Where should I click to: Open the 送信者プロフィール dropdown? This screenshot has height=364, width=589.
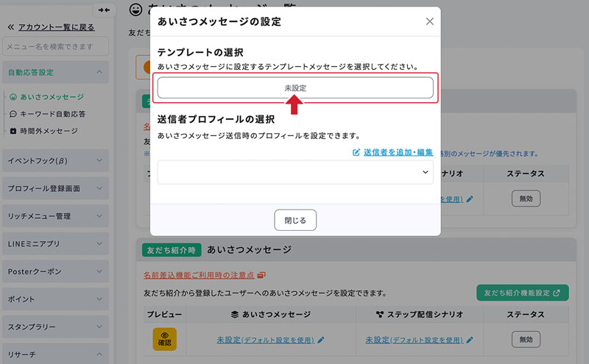pos(295,171)
